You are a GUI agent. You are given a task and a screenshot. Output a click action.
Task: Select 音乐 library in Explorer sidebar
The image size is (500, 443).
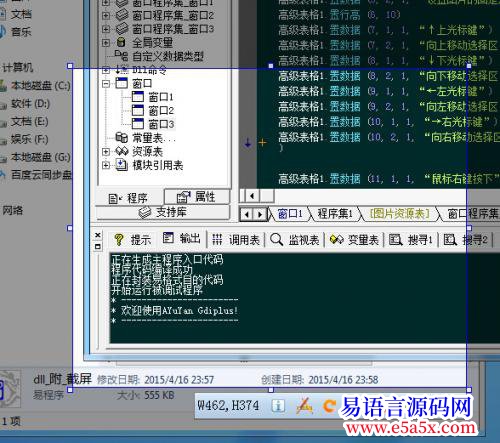pyautogui.click(x=21, y=32)
